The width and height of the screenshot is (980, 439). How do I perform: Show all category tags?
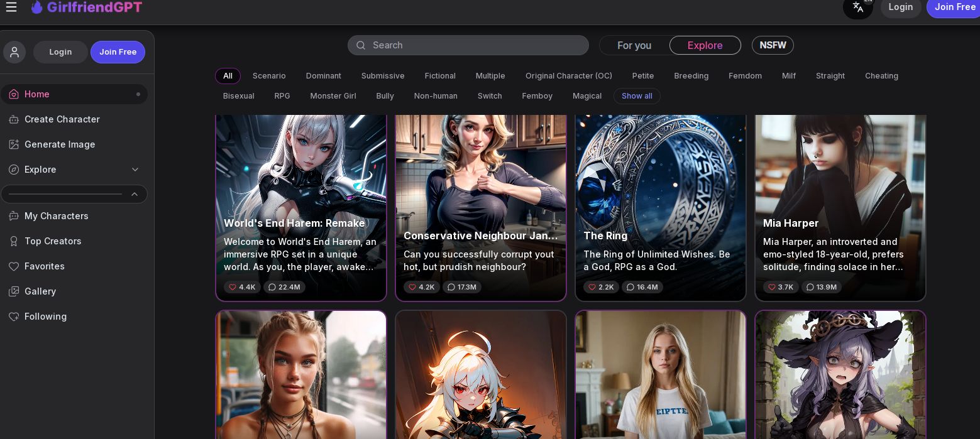(x=637, y=96)
